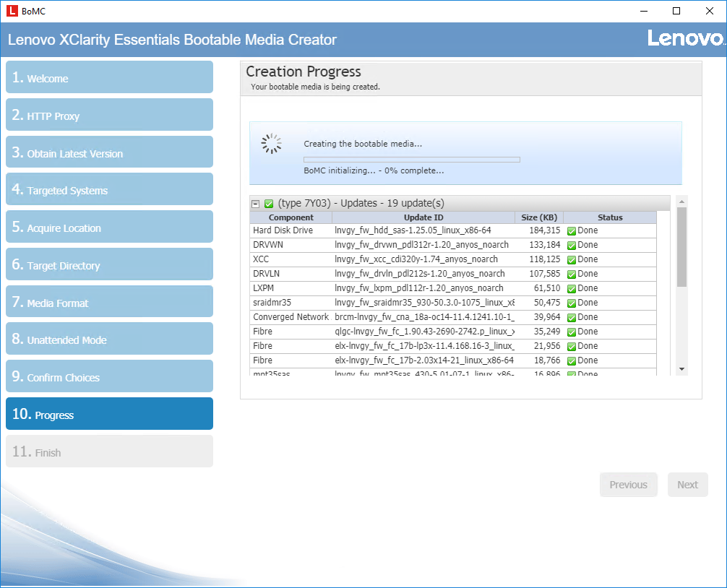Click the Done icon for elx fc_17b-lp3x row

[572, 346]
